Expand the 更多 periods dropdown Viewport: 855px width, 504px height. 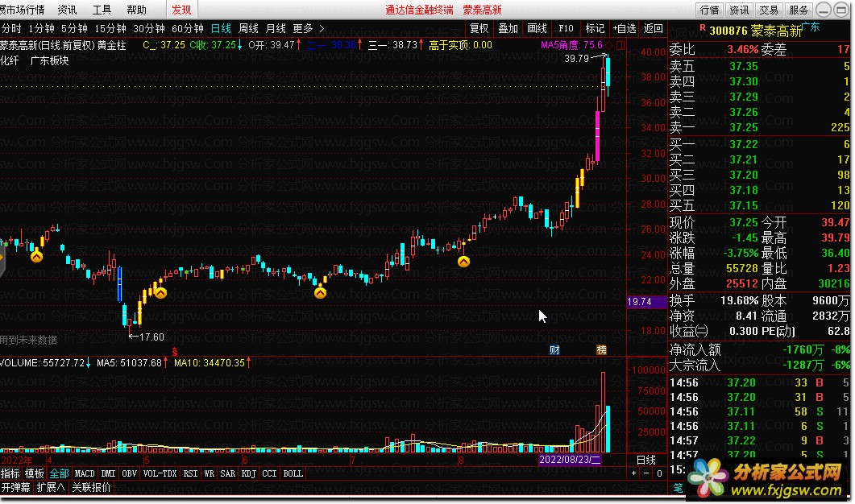point(308,28)
